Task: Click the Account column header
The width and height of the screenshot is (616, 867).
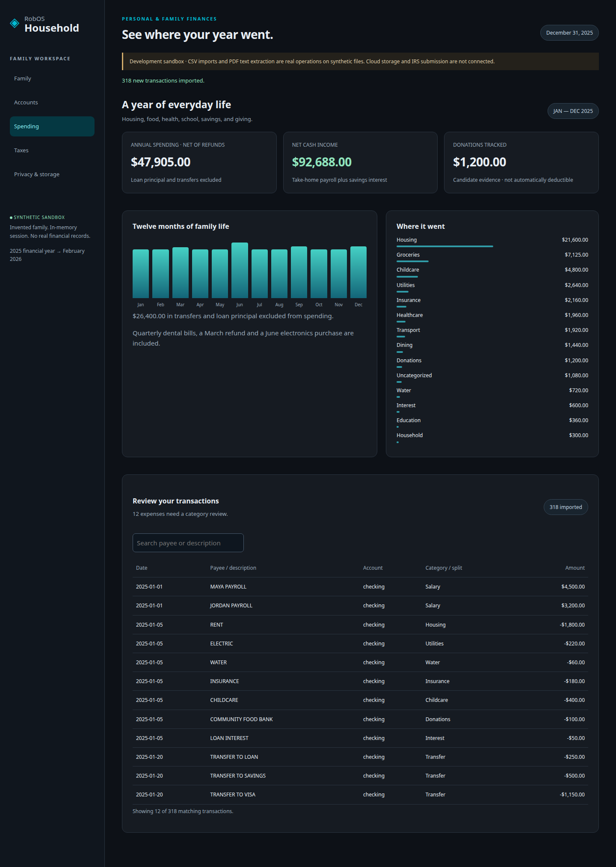Action: pos(373,568)
